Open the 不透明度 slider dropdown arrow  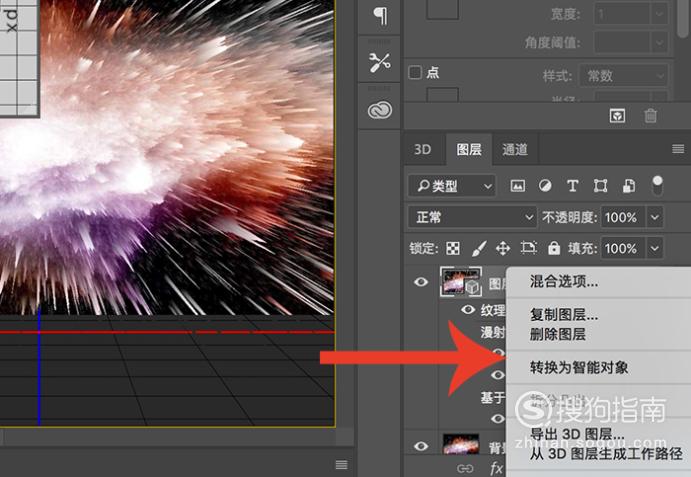tap(655, 217)
